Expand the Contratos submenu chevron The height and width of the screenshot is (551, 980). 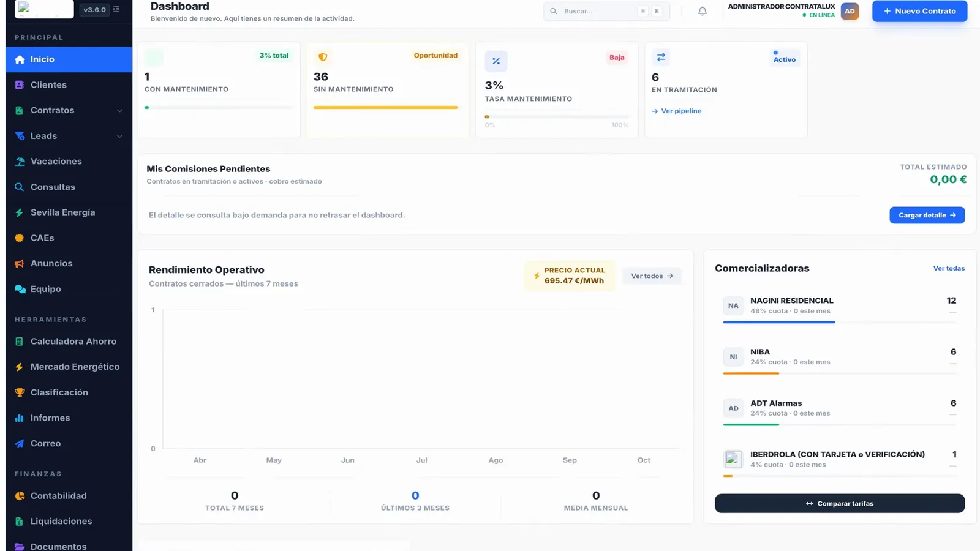tap(119, 111)
